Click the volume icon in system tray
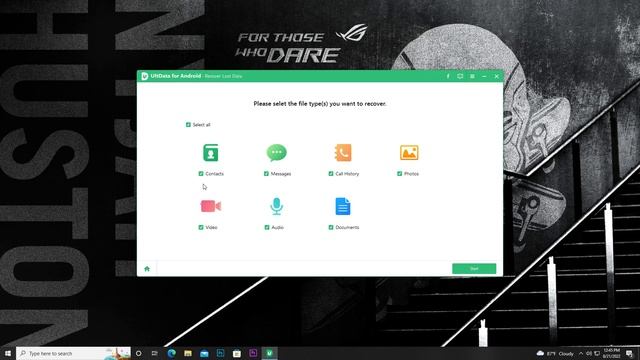640x360 pixels. click(x=589, y=353)
